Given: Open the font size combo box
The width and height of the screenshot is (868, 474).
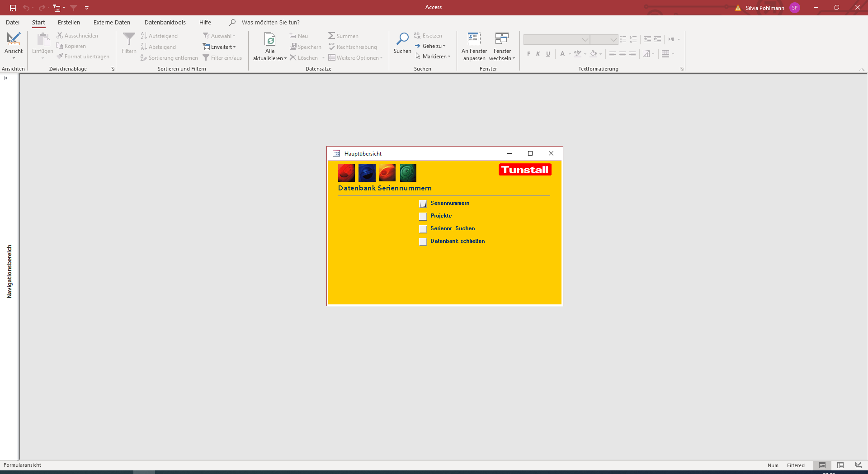Looking at the screenshot, I should coord(604,40).
